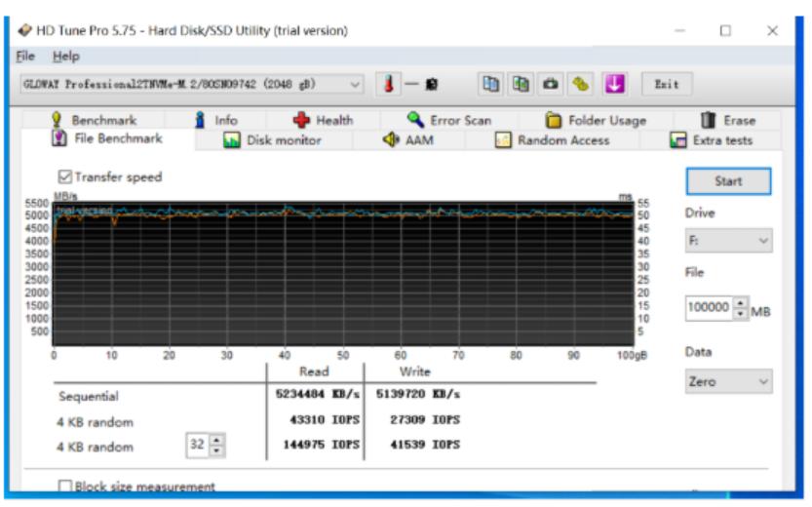The width and height of the screenshot is (812, 507).
Task: Click the purple download arrow icon
Action: coord(613,85)
